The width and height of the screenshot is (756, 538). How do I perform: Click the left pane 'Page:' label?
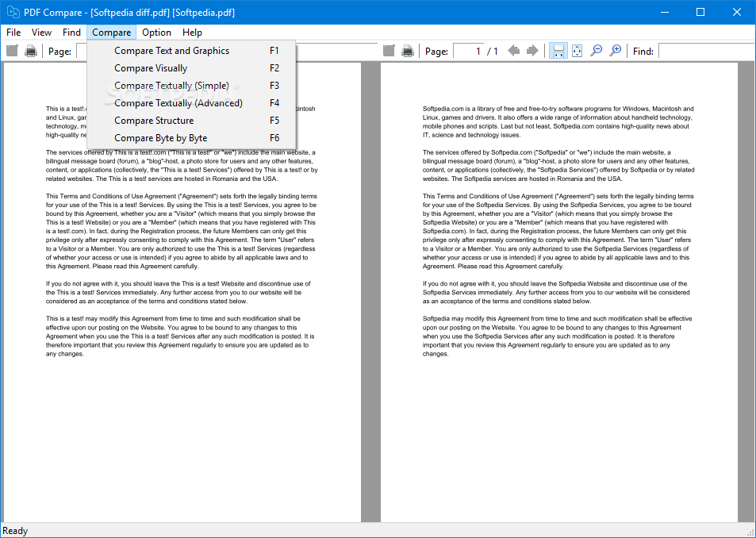tap(59, 51)
